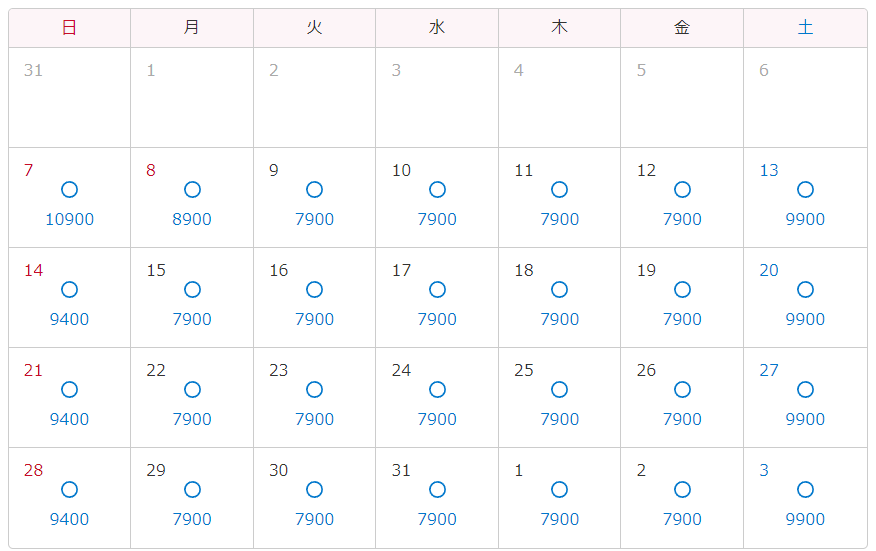Select the availability circle for day 28
Viewport: 876px width, 551px height.
pyautogui.click(x=69, y=490)
